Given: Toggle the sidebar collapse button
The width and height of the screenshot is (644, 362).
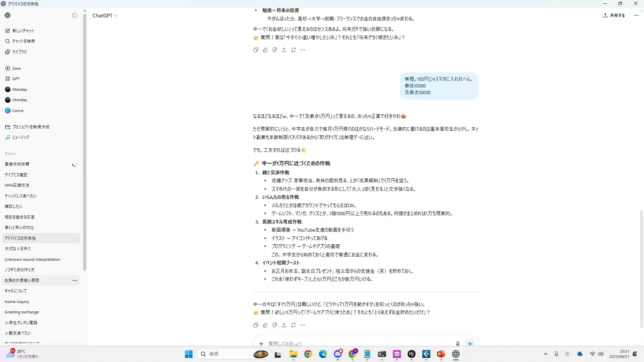Looking at the screenshot, I should (x=74, y=15).
